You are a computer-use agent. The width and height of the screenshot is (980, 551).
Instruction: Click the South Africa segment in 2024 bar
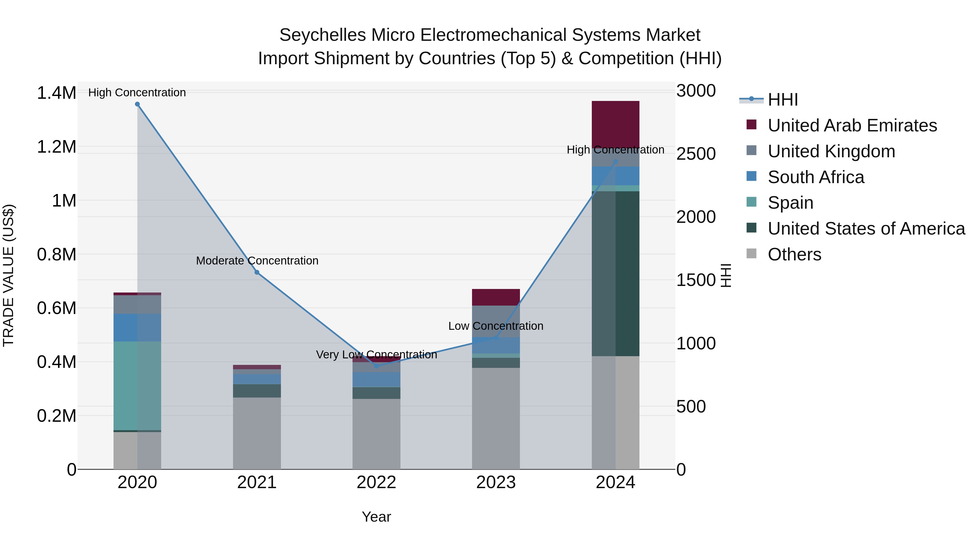615,176
